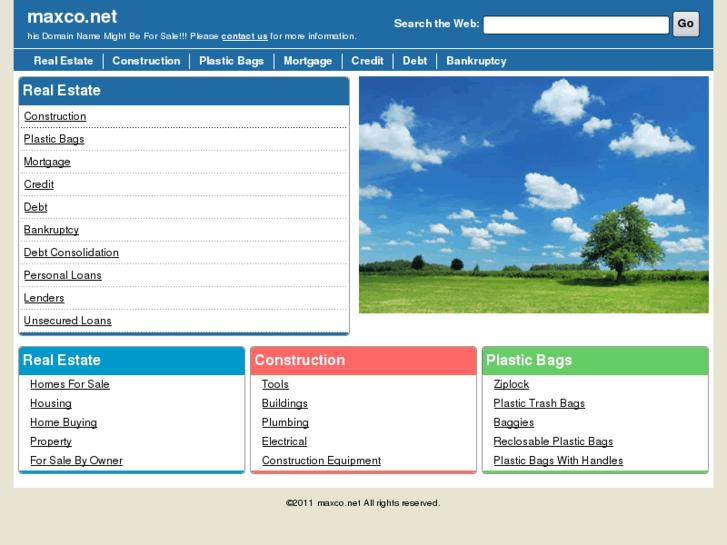Open the Personal Loans link
The height and width of the screenshot is (545, 727).
click(x=62, y=276)
